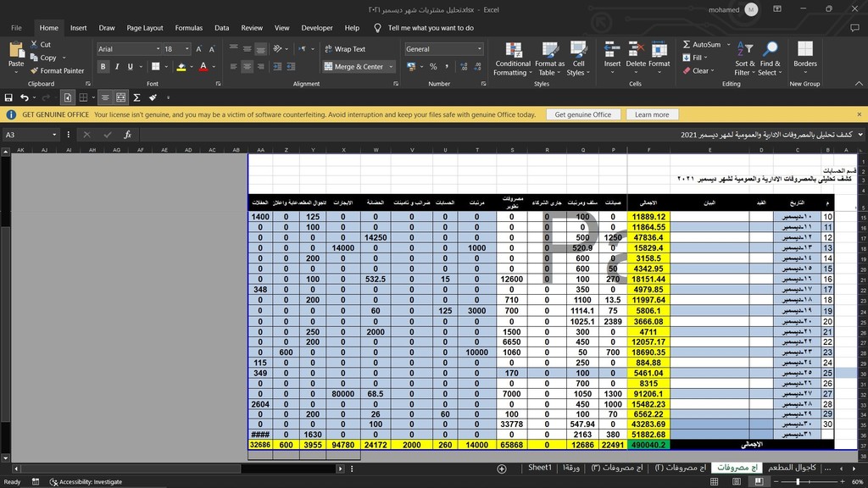Open the font size dropdown showing 18

[187, 49]
